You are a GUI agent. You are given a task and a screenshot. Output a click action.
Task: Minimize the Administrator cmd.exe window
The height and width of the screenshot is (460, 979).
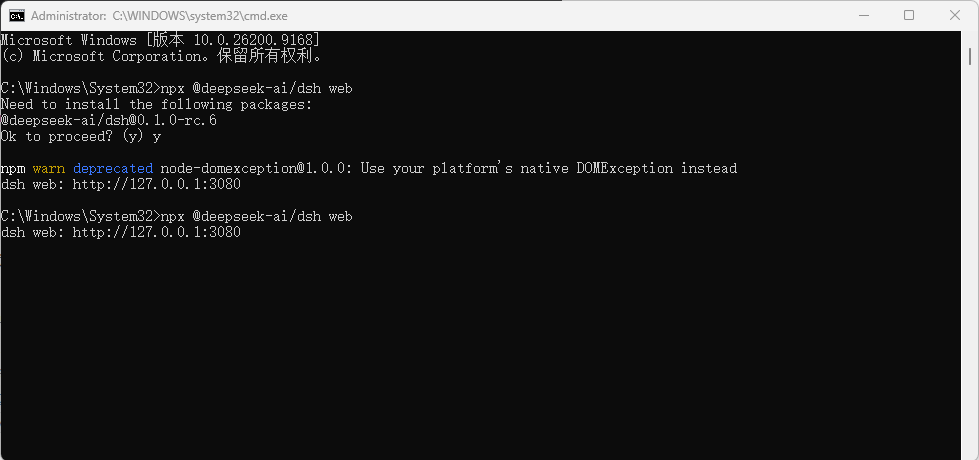pos(863,16)
